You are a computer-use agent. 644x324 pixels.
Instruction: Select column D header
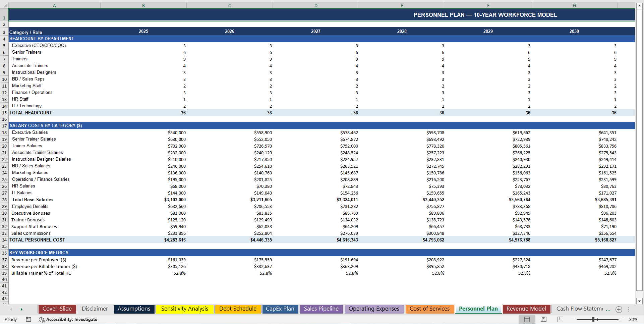point(315,5)
